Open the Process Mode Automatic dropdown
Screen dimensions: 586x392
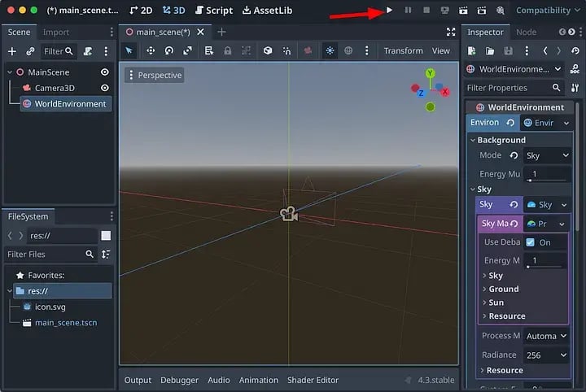pyautogui.click(x=547, y=336)
